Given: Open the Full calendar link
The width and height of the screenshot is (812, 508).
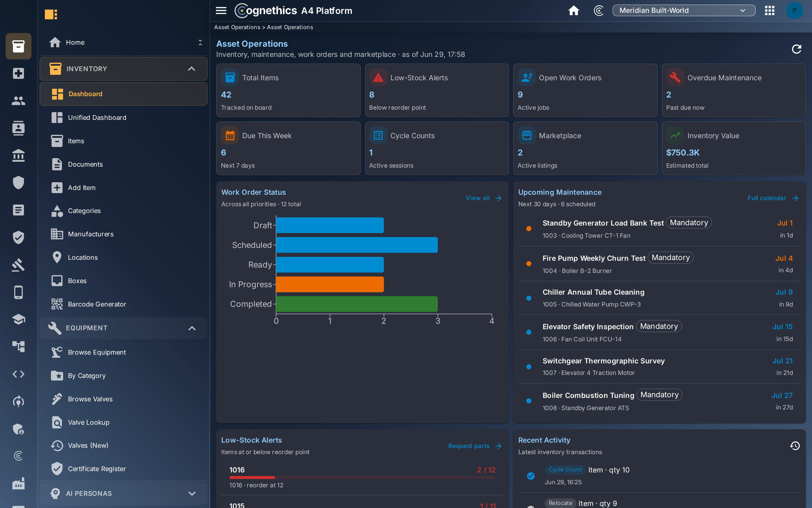Looking at the screenshot, I should pos(773,198).
